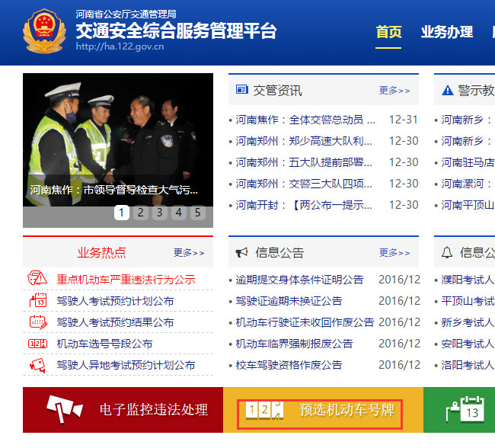
Task: Open the news 河南开封：【两公布一提示...
Action: pyautogui.click(x=304, y=205)
